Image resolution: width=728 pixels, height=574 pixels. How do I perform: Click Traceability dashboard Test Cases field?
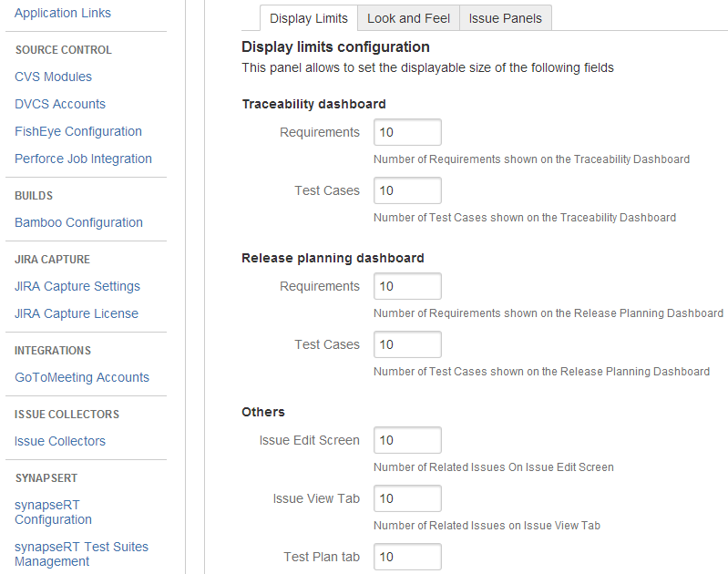click(407, 190)
